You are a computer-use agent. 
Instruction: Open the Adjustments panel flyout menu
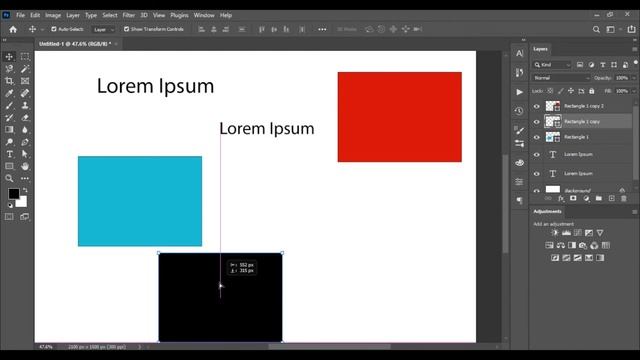pos(635,211)
